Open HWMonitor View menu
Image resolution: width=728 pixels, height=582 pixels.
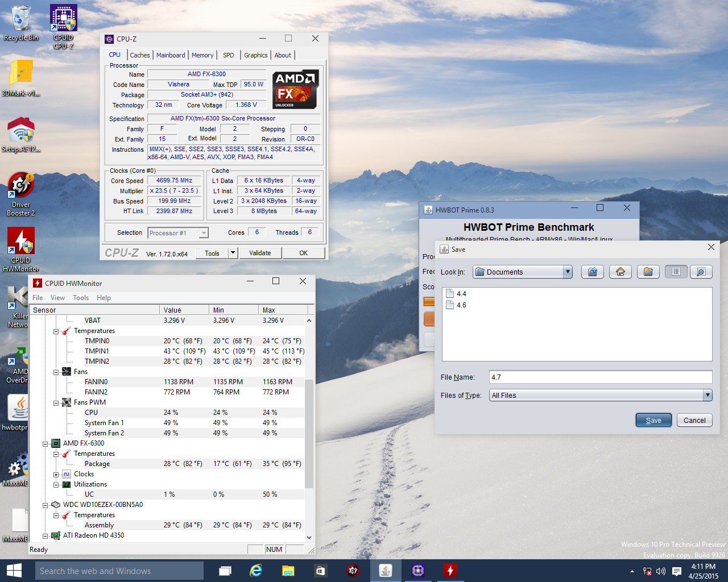57,298
